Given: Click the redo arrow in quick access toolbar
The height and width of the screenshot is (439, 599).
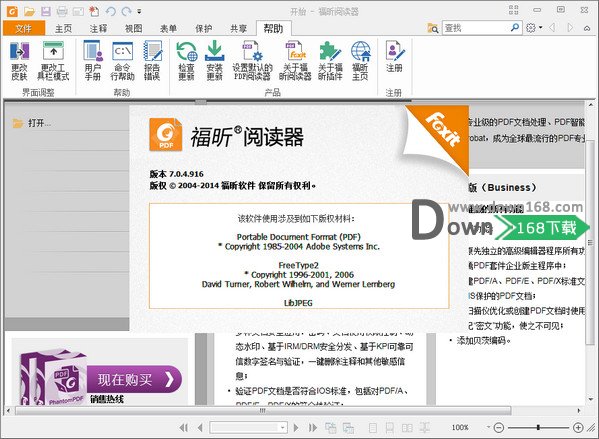Looking at the screenshot, I should pyautogui.click(x=126, y=11).
